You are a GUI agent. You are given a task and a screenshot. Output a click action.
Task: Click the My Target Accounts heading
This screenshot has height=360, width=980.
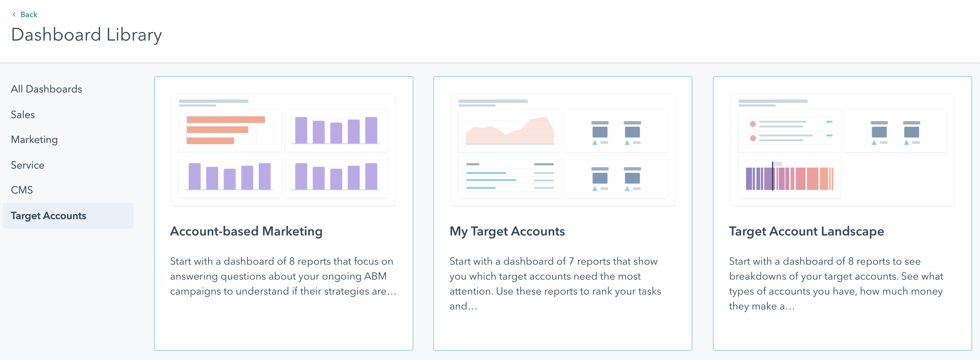point(507,231)
